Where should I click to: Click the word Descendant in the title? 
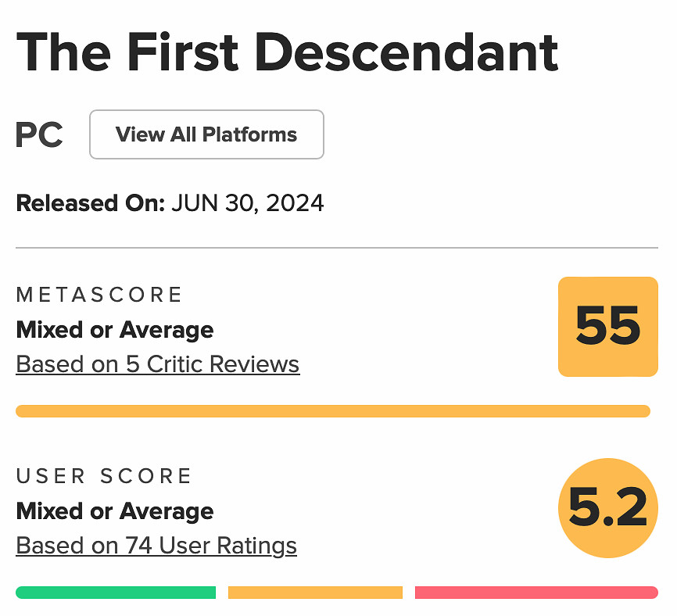click(407, 53)
